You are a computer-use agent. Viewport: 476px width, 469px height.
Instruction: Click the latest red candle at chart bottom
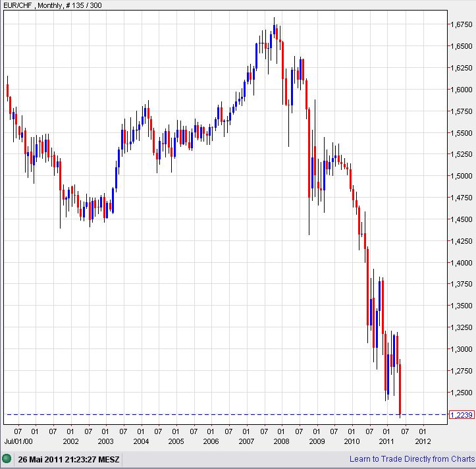tap(400, 389)
